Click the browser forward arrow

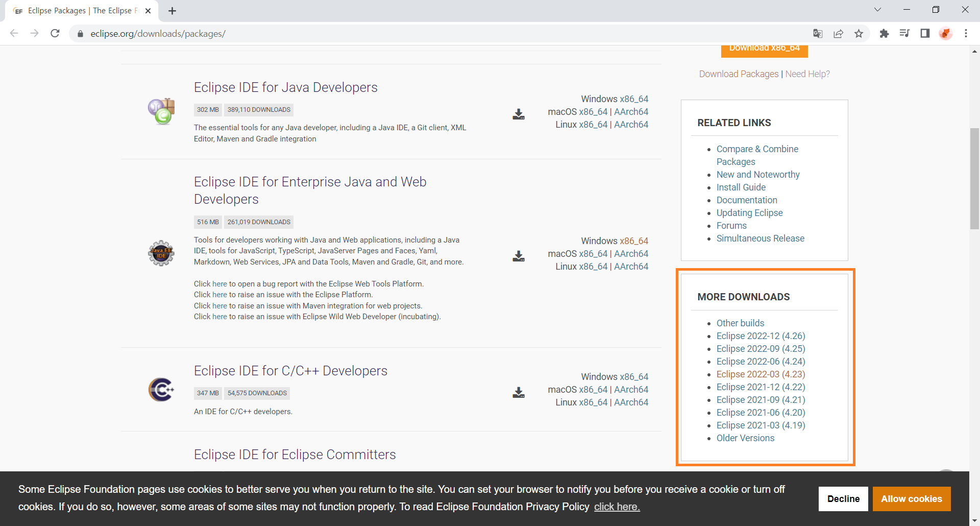pos(34,33)
